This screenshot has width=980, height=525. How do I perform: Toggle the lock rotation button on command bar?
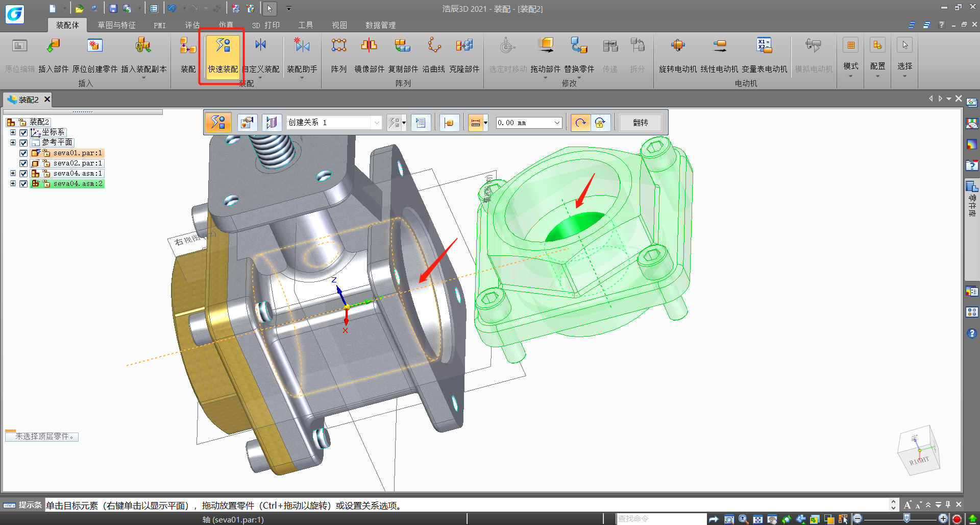[600, 123]
